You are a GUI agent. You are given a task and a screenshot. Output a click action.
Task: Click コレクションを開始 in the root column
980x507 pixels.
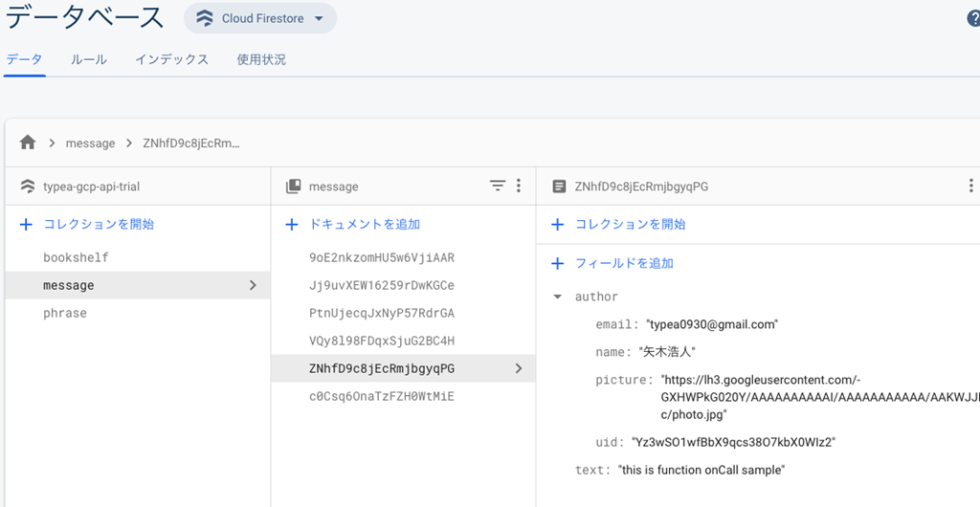coord(88,224)
